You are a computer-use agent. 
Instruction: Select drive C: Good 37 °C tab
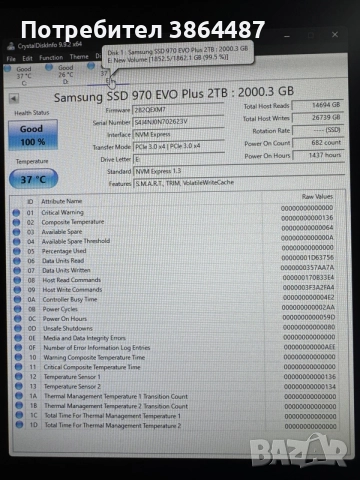(19, 75)
